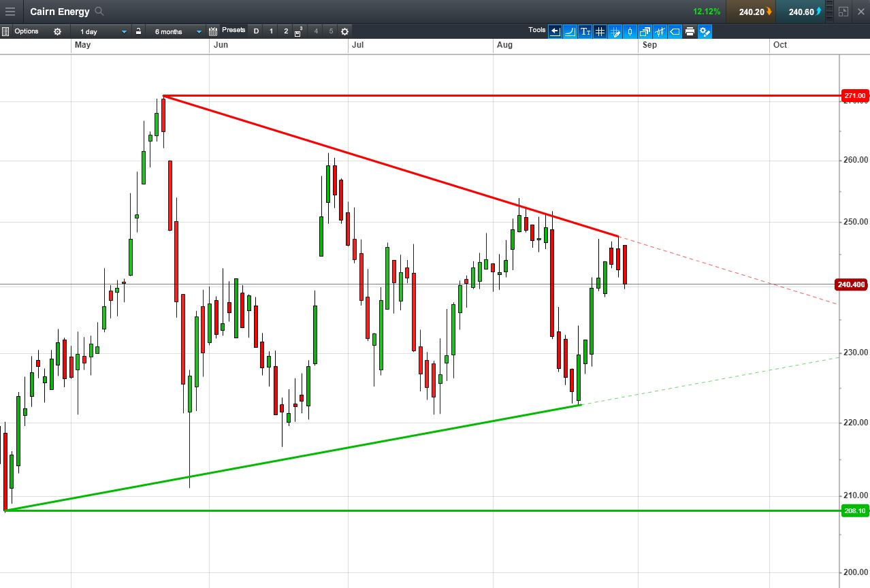The image size is (870, 588).
Task: Click the red 271.00 price label
Action: [x=854, y=95]
